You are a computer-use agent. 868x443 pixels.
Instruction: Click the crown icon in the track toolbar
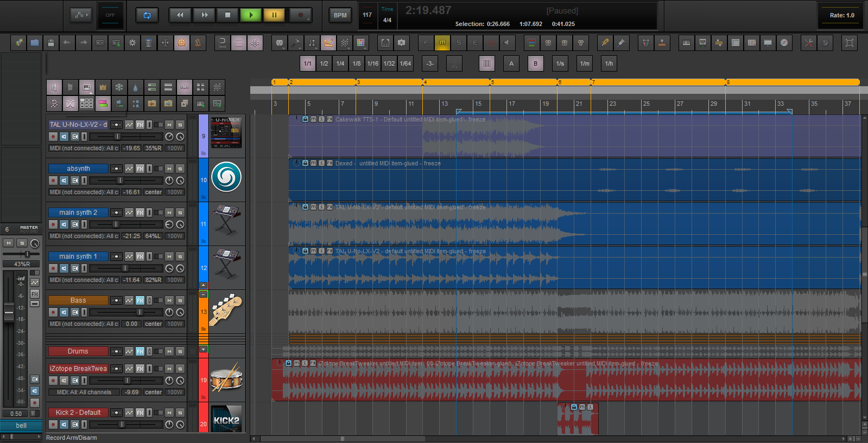click(x=103, y=87)
